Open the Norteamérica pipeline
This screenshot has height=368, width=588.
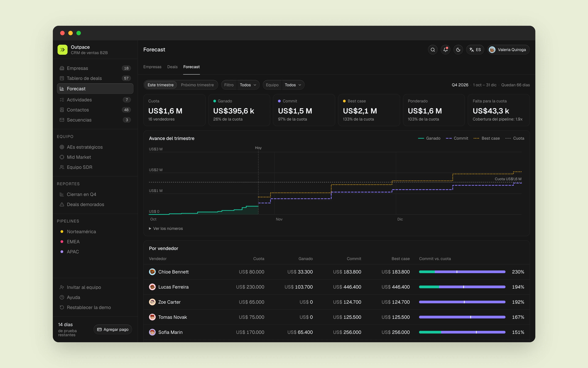point(95,232)
